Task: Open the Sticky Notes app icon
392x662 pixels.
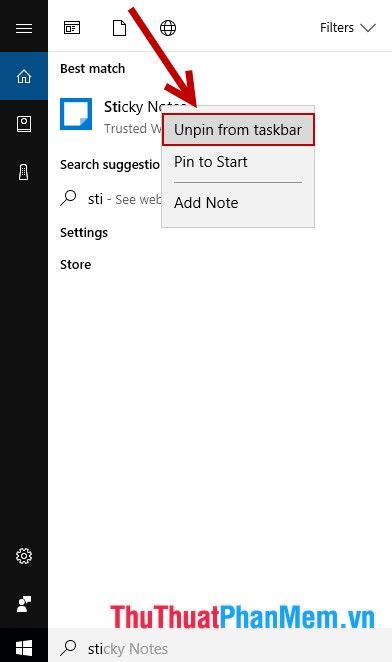Action: [x=76, y=114]
